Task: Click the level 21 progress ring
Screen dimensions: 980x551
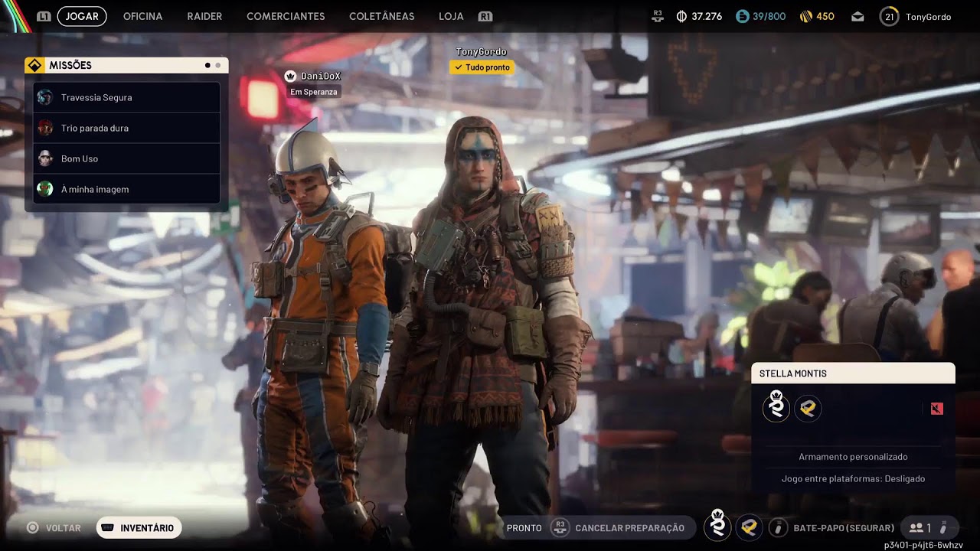Action: pos(889,16)
